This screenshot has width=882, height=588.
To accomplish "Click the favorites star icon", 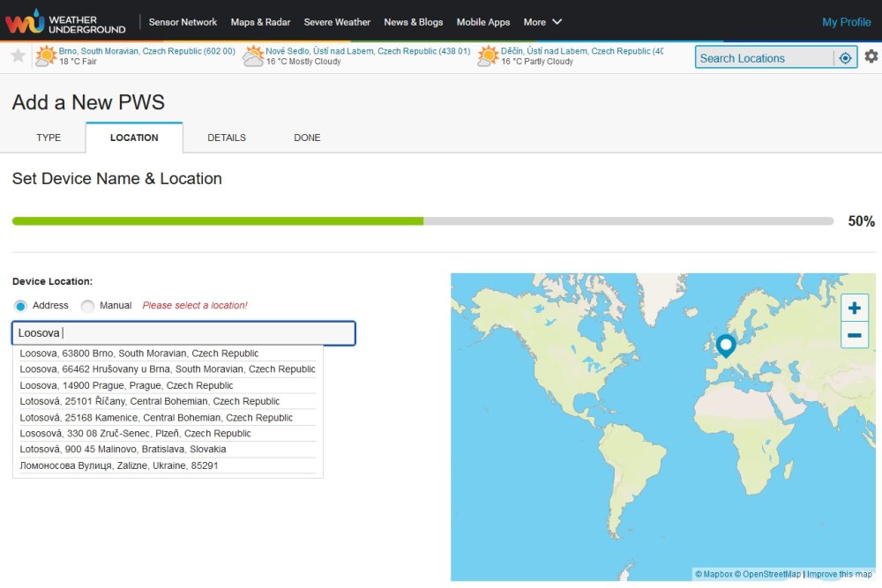I will [18, 56].
